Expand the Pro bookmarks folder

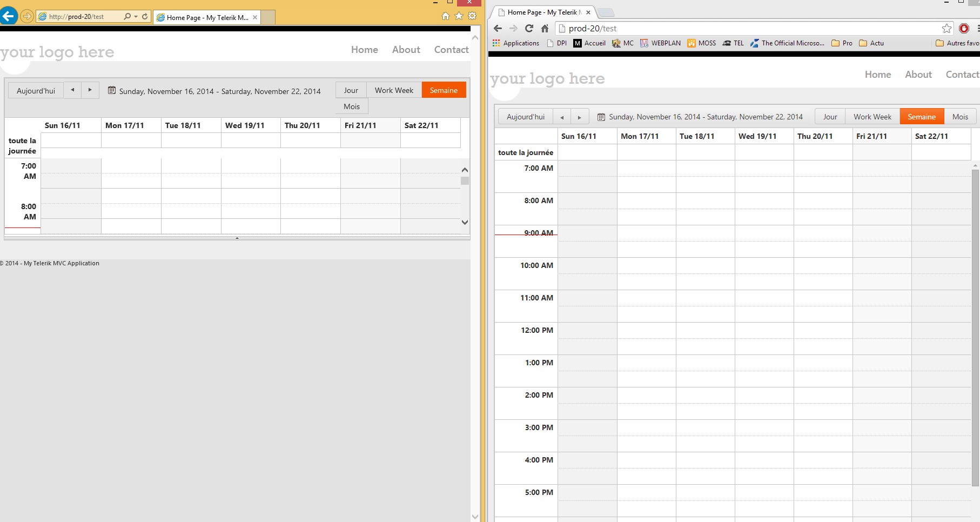[842, 43]
